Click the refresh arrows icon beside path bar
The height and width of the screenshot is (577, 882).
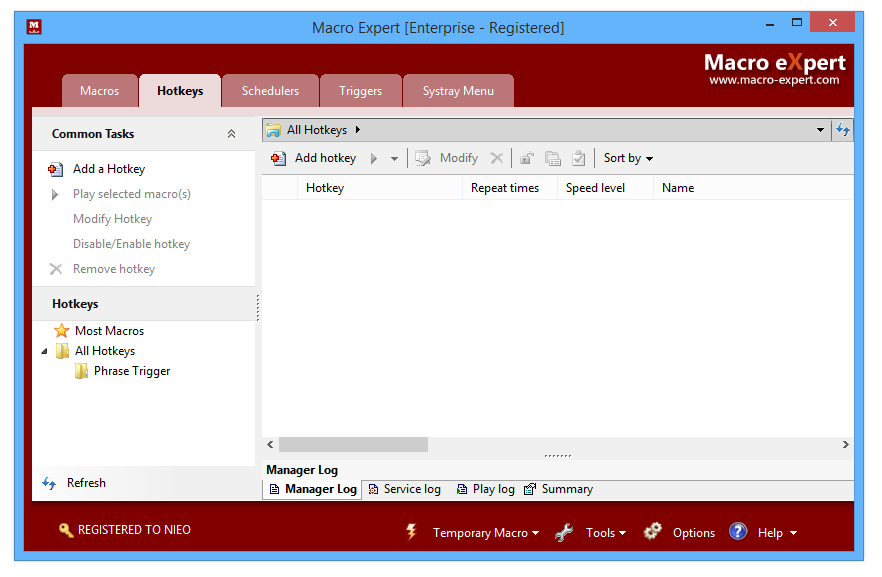click(x=843, y=130)
